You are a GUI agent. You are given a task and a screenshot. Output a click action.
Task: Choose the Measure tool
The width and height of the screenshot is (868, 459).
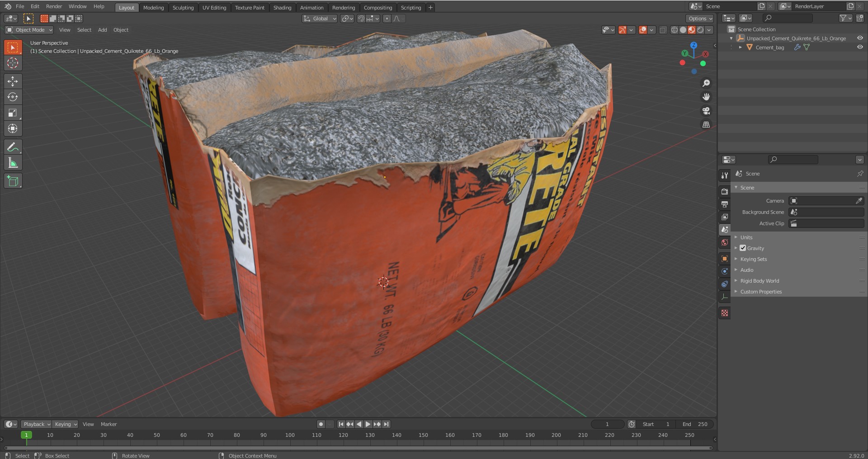pos(13,163)
